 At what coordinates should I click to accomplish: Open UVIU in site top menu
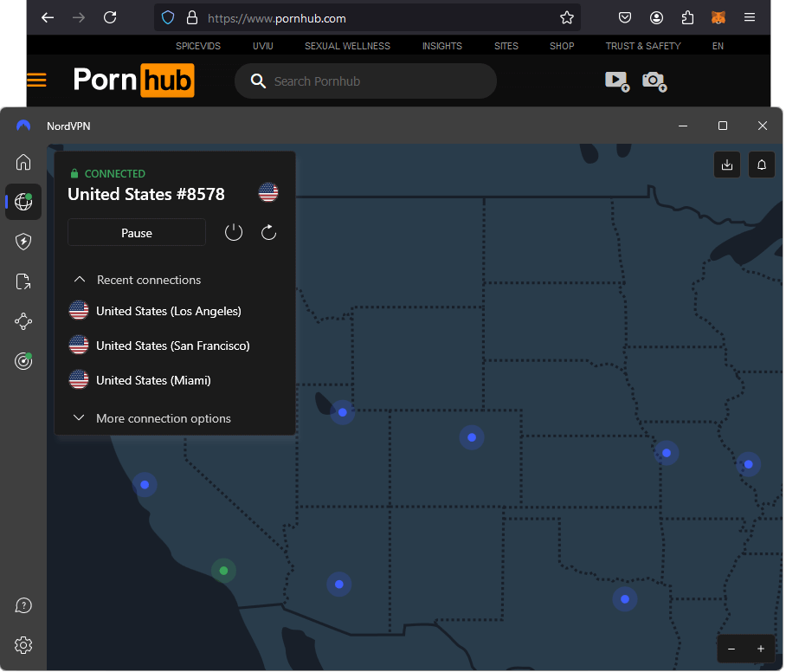click(x=262, y=46)
